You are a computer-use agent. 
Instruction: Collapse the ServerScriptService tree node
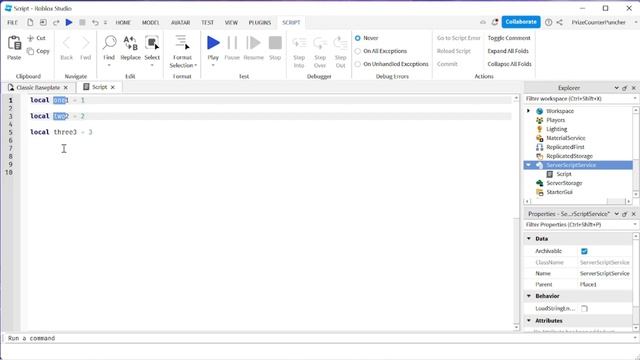pyautogui.click(x=529, y=165)
